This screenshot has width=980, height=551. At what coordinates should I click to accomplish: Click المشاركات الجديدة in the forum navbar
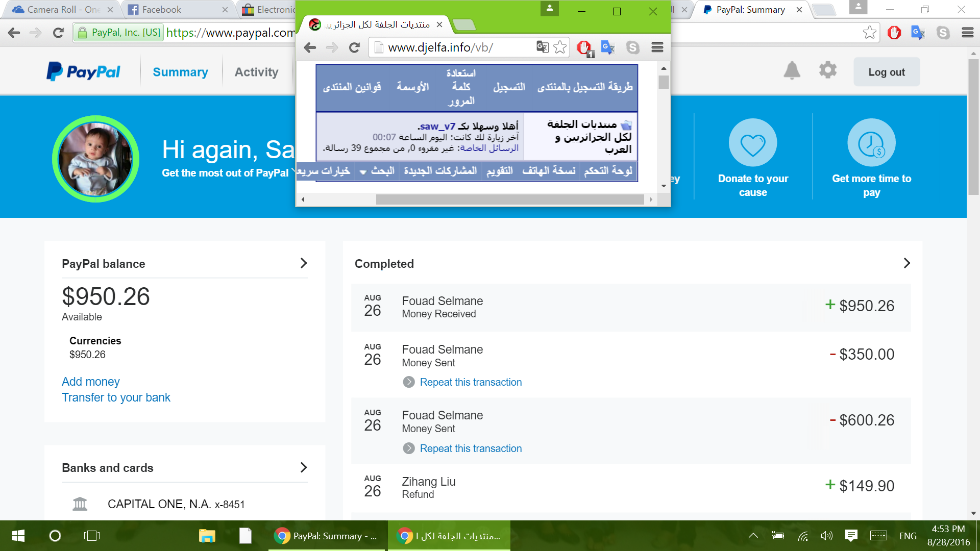[440, 171]
